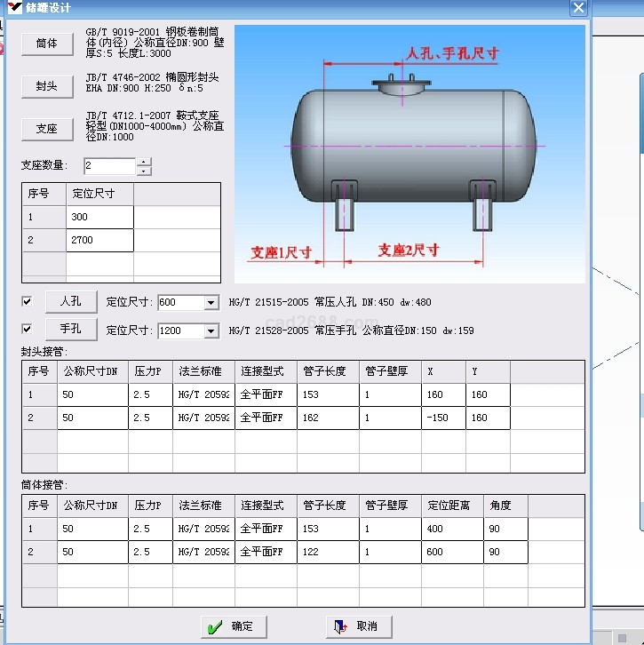Click the 管子长度 cell 153 in 封头接管 table

pos(327,394)
